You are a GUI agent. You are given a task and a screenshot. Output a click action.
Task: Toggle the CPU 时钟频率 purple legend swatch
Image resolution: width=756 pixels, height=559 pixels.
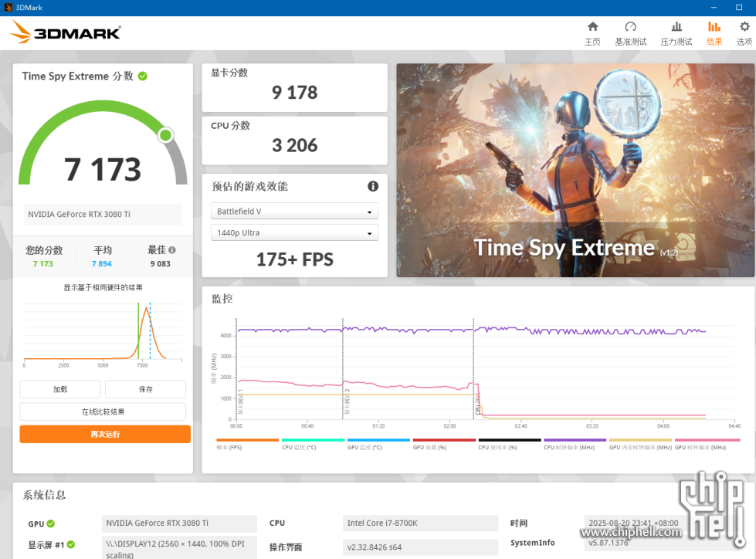[x=575, y=440]
